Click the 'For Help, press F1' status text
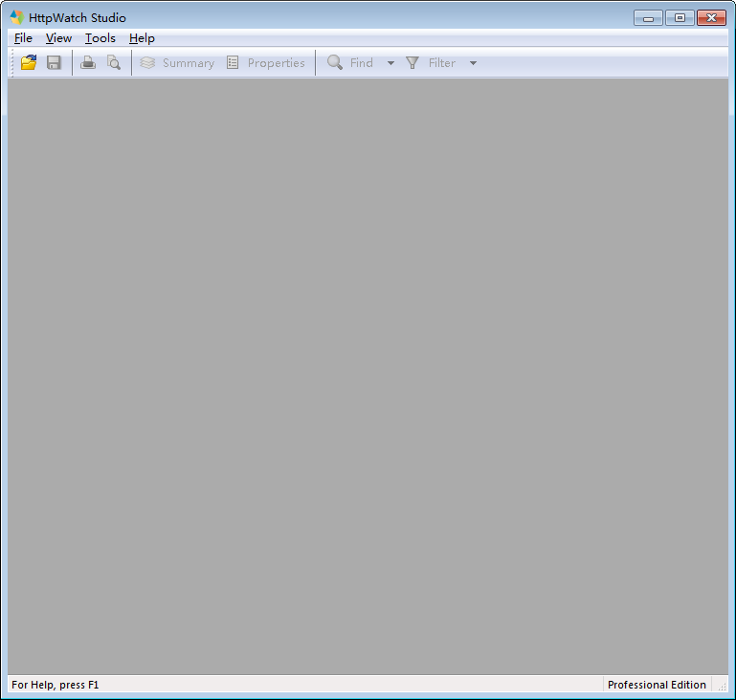Viewport: 736px width, 700px height. [55, 685]
